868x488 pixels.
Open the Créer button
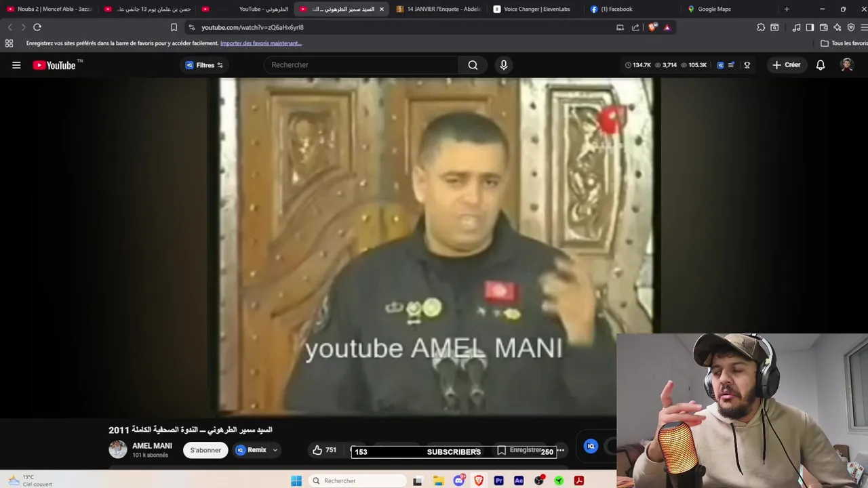787,65
